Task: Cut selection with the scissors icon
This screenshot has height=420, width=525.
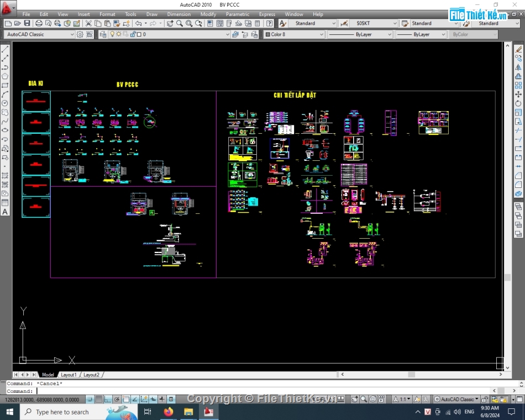Action: coord(88,23)
